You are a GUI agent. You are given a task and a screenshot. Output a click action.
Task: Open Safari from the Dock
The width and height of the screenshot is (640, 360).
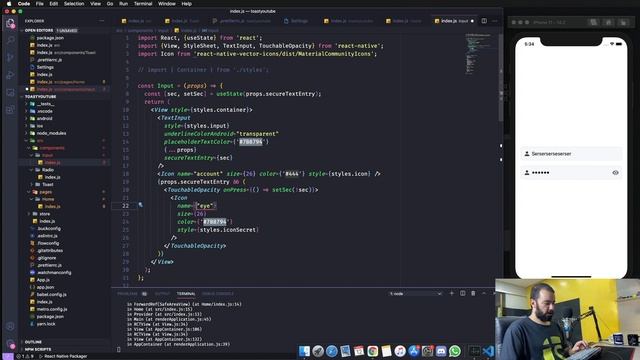point(332,351)
